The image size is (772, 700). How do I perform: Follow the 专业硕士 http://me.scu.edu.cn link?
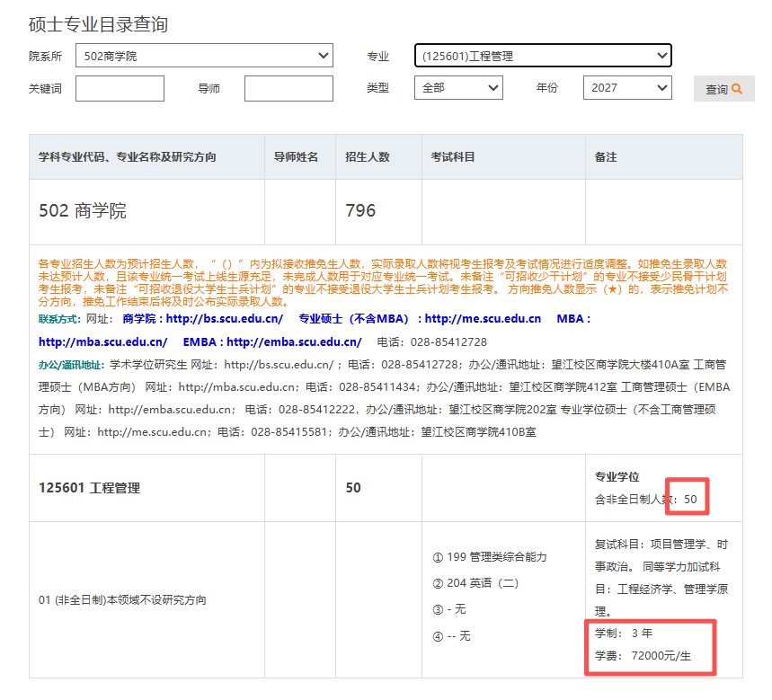coord(420,319)
